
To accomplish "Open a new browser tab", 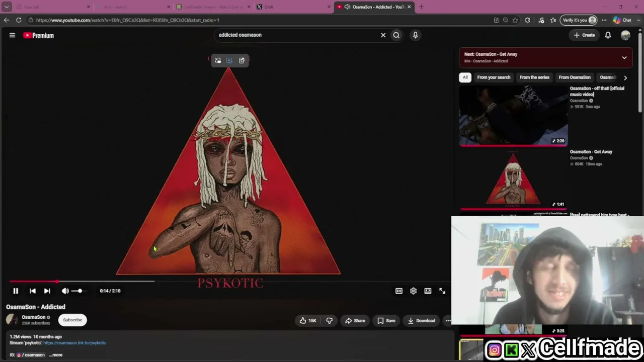I will click(421, 7).
